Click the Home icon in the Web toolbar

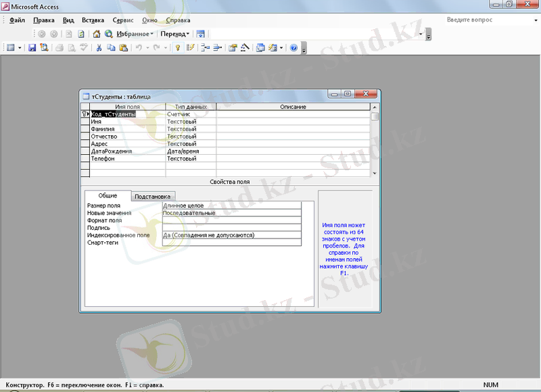point(97,33)
